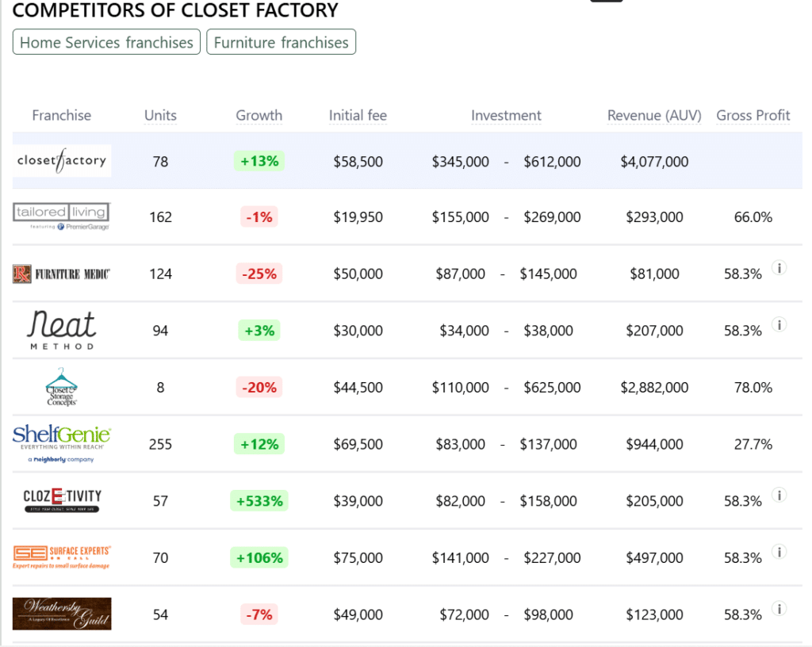The height and width of the screenshot is (647, 812).
Task: Click the -1% growth badge
Action: [259, 217]
